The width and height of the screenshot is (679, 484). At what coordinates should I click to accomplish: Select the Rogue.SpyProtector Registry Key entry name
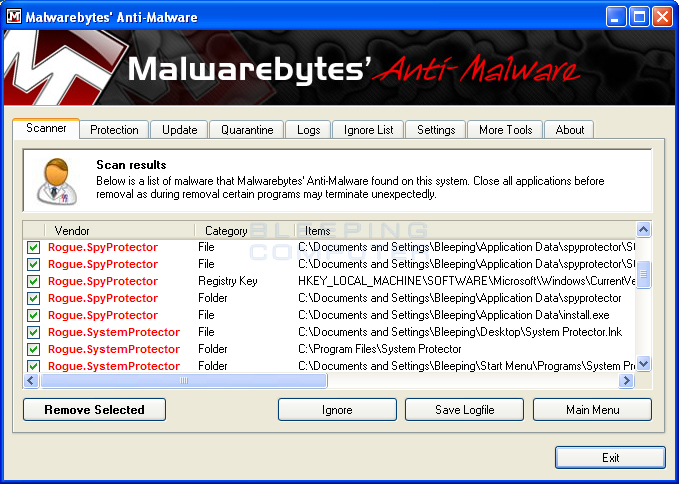coord(103,281)
